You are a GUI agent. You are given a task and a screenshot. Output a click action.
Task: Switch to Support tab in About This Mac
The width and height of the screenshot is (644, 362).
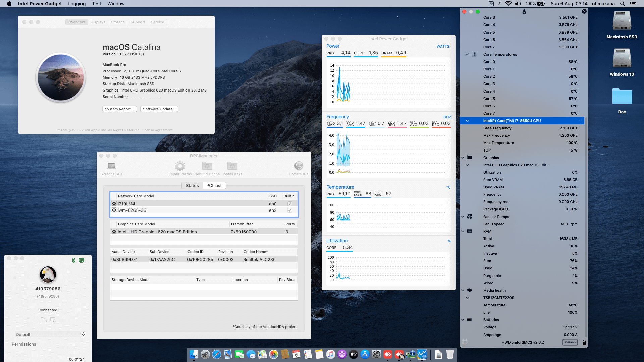138,22
